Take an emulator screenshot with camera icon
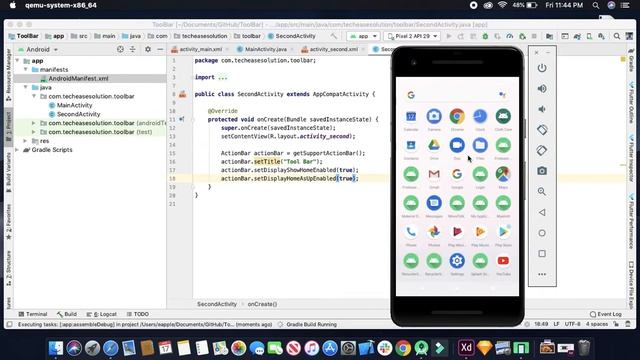This screenshot has height=360, width=640. (542, 171)
